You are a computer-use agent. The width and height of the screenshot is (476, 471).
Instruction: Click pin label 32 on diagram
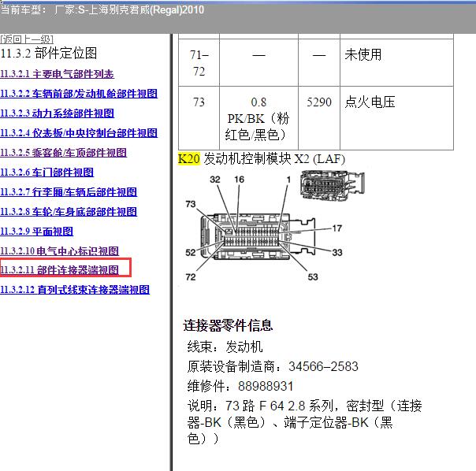[215, 180]
